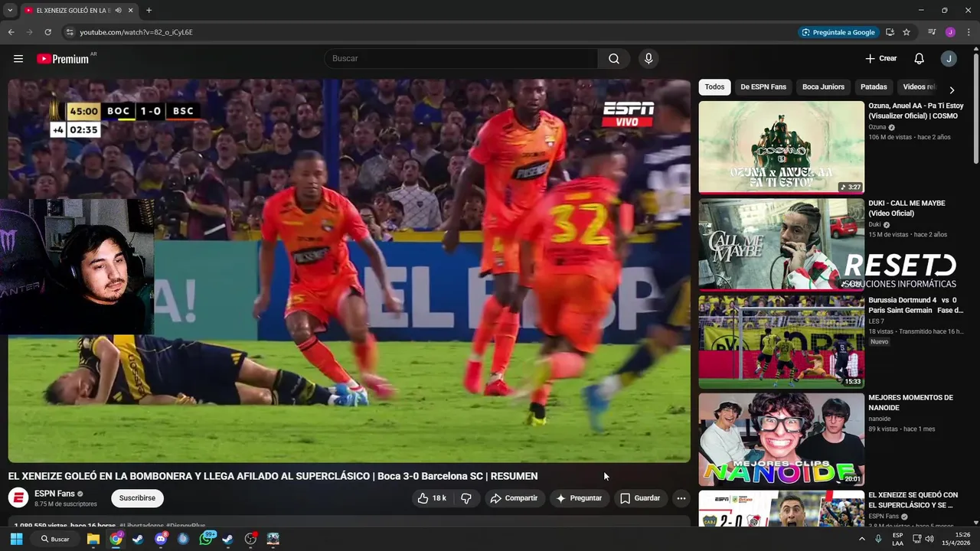View site information icon in address bar

pos(70,32)
